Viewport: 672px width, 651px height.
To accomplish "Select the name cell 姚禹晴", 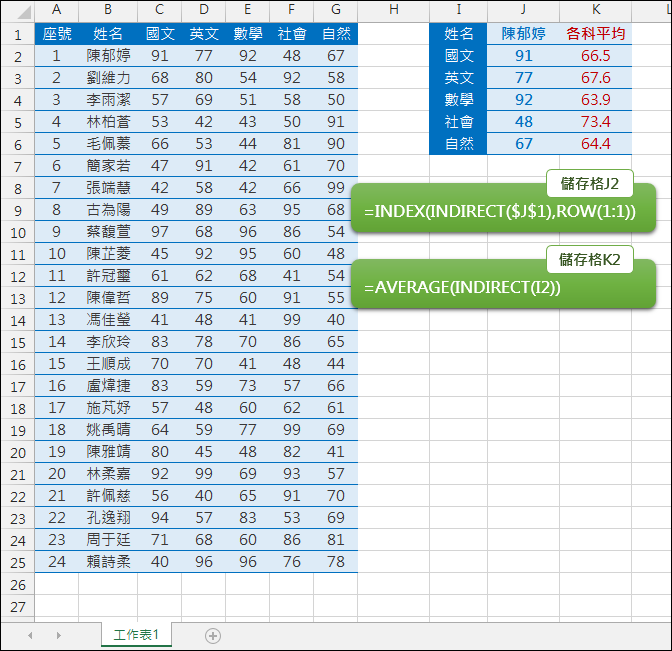I will pos(108,430).
